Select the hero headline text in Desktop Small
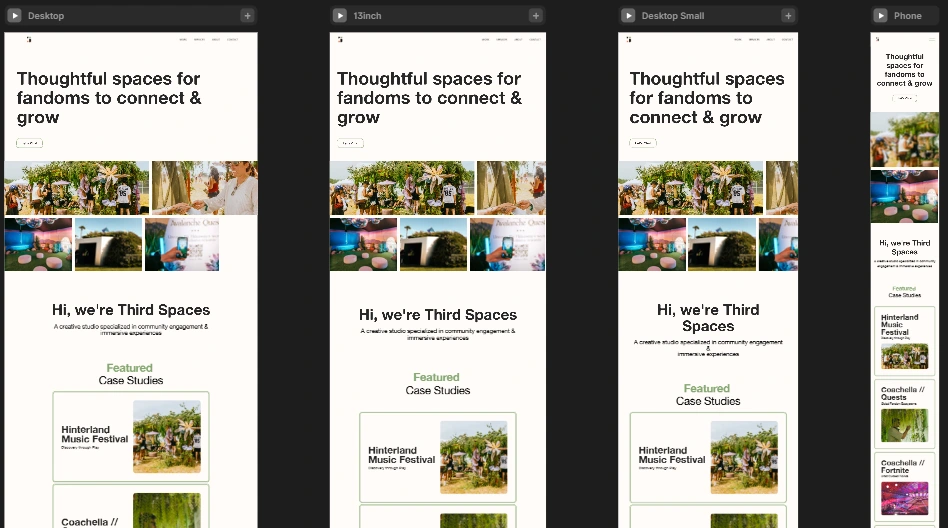The width and height of the screenshot is (948, 528). tap(707, 98)
